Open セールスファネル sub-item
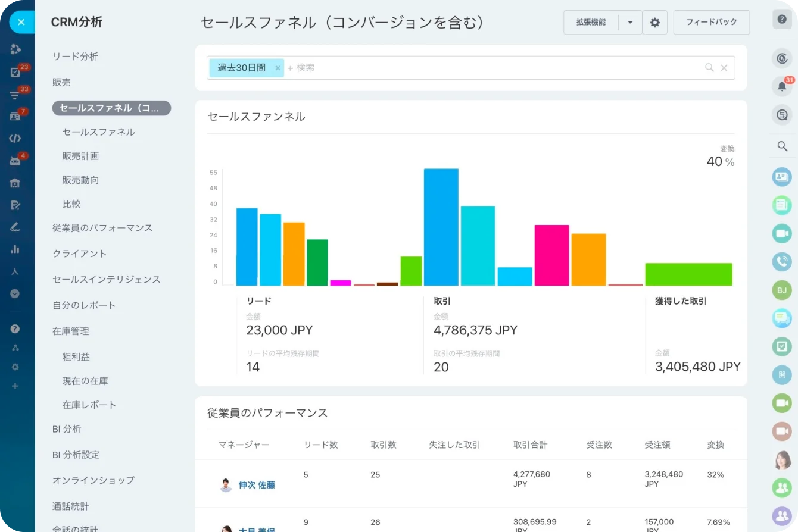The width and height of the screenshot is (798, 532). point(98,132)
